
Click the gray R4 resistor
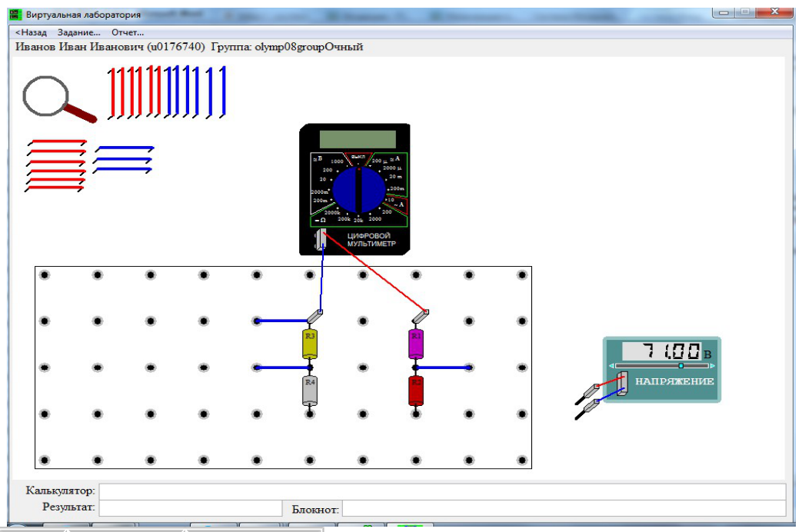(310, 391)
